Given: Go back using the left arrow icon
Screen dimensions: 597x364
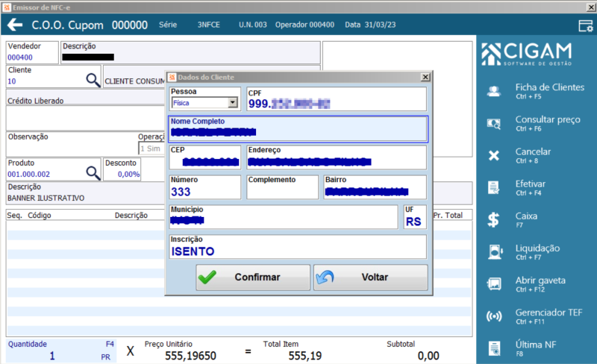Looking at the screenshot, I should tap(15, 25).
